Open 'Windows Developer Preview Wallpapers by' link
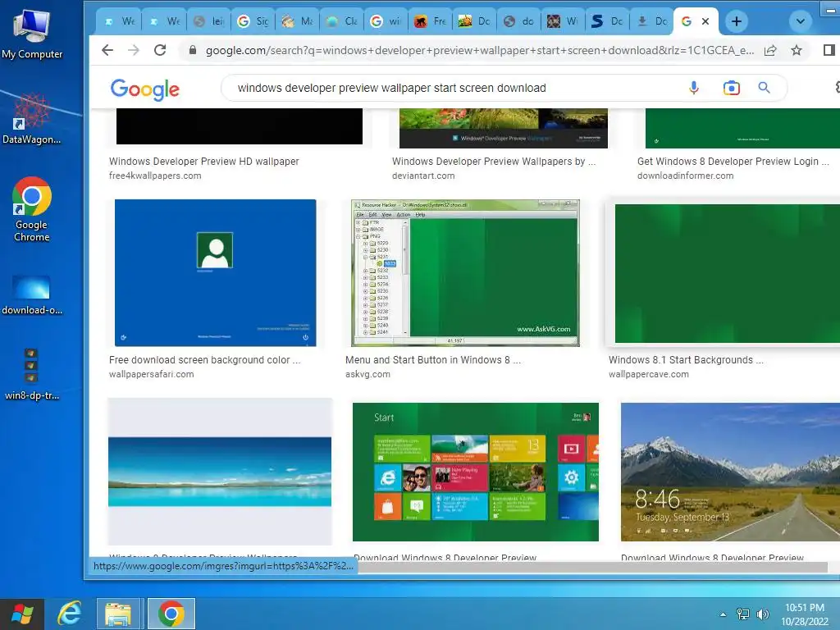 pos(493,162)
